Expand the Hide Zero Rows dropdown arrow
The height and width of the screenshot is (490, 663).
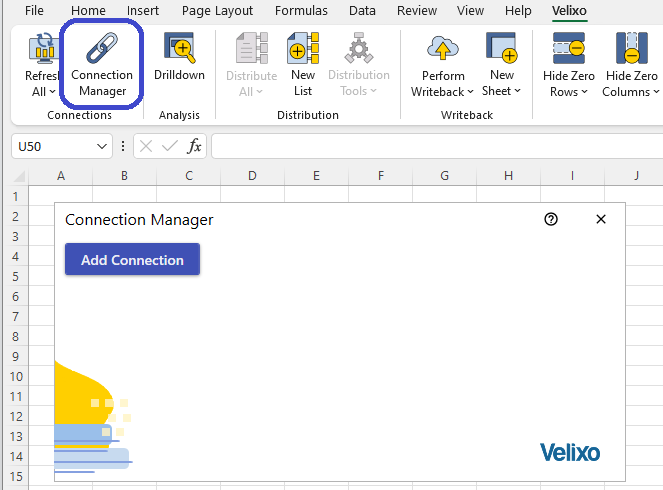click(584, 92)
